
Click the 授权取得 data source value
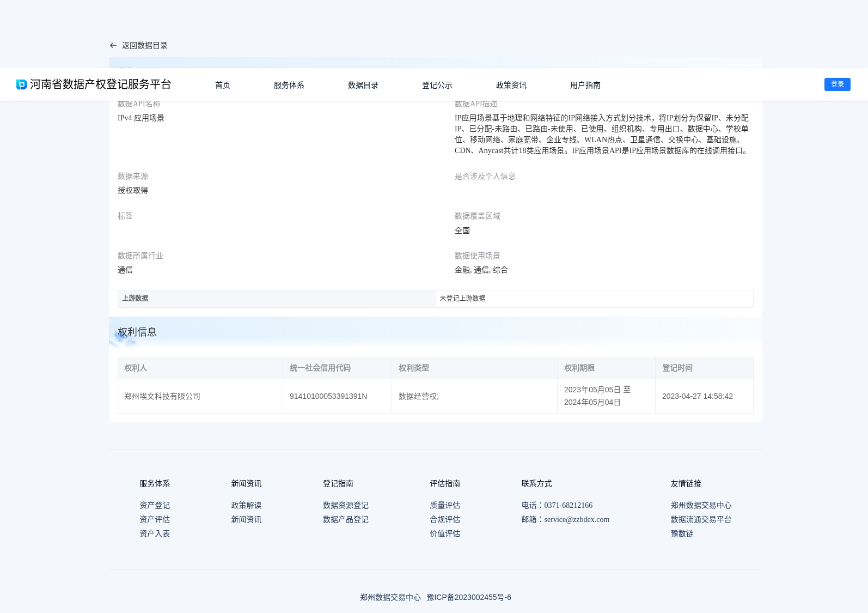[133, 191]
